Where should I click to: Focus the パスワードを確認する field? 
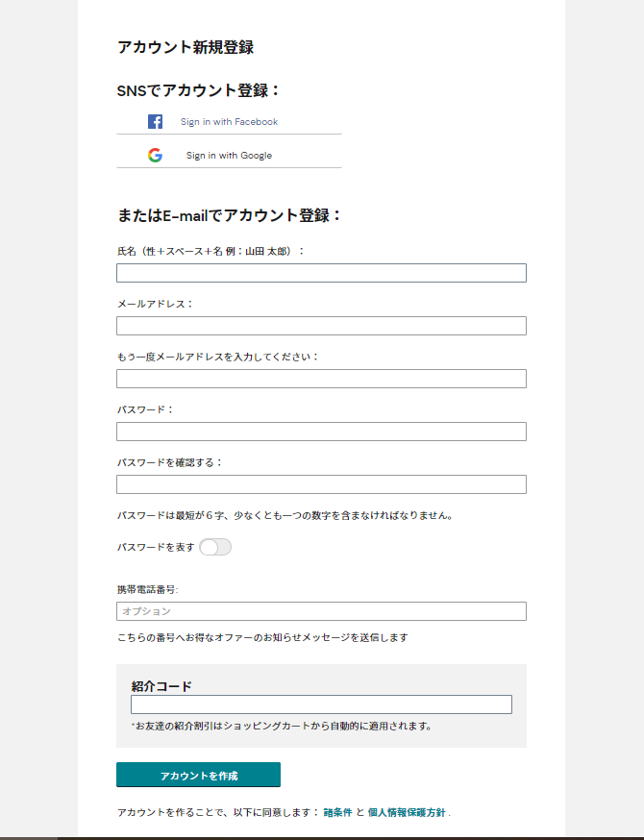coord(321,484)
